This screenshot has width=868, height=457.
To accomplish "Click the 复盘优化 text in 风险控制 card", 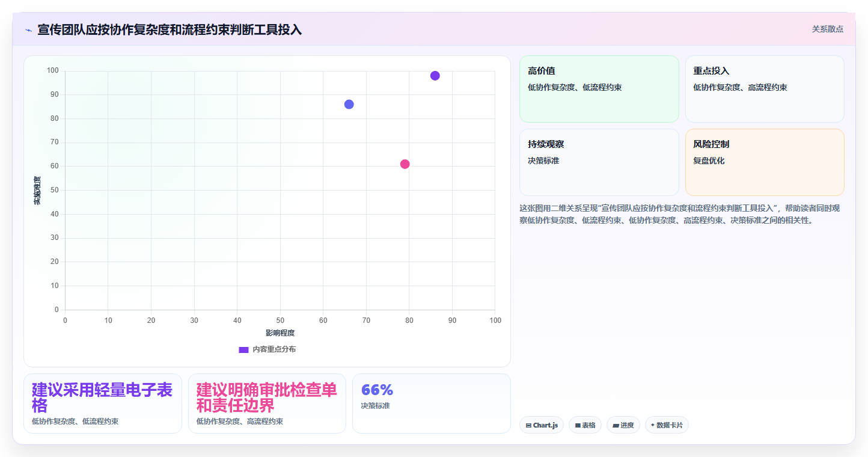I will 709,161.
